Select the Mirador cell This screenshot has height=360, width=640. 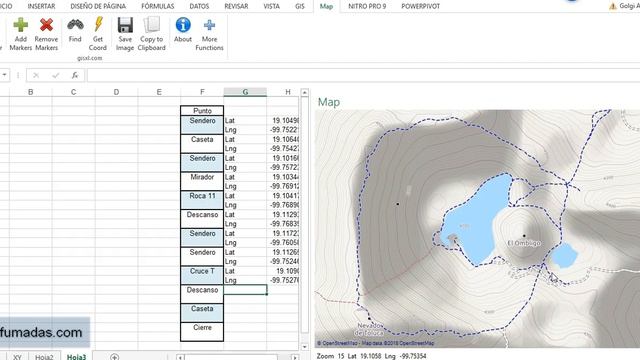202,181
